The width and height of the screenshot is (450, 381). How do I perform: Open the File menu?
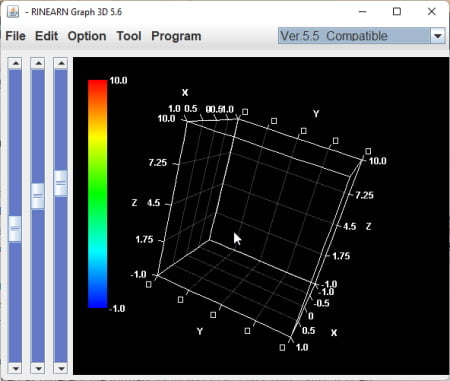pos(16,36)
